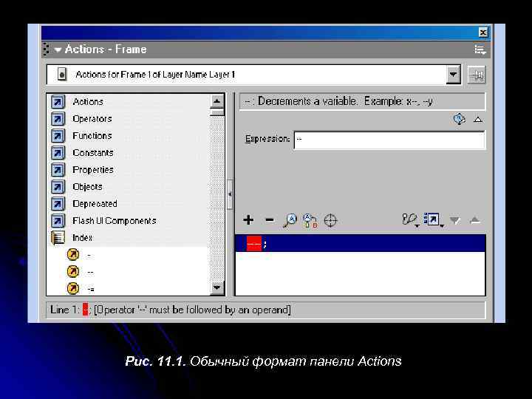Click the 'Deprecated' category label

pos(95,204)
